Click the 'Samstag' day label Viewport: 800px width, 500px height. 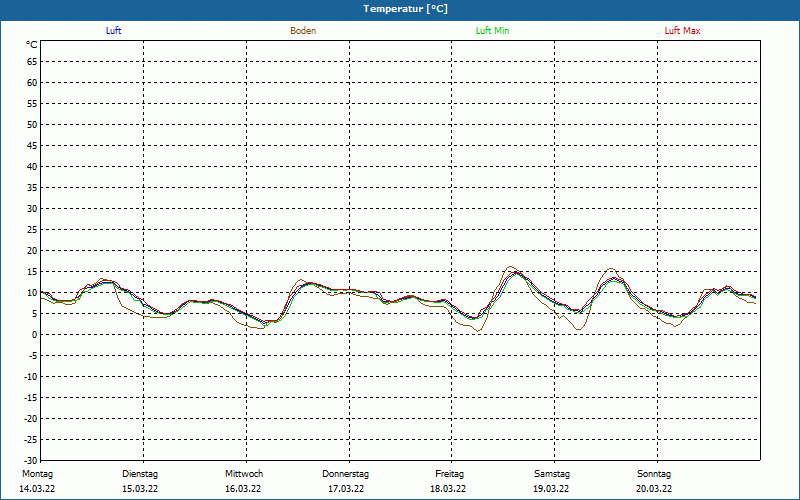(x=552, y=474)
